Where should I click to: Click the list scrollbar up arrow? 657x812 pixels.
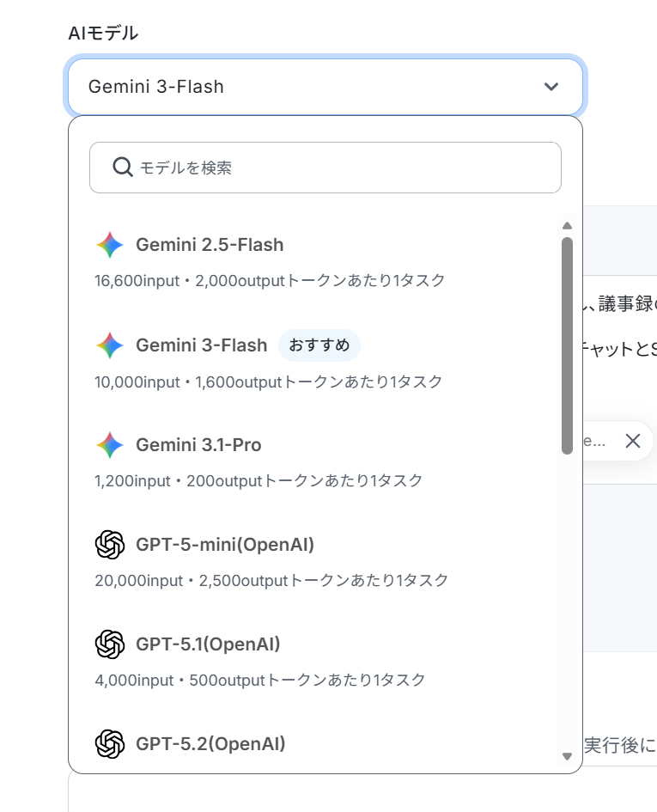567,226
